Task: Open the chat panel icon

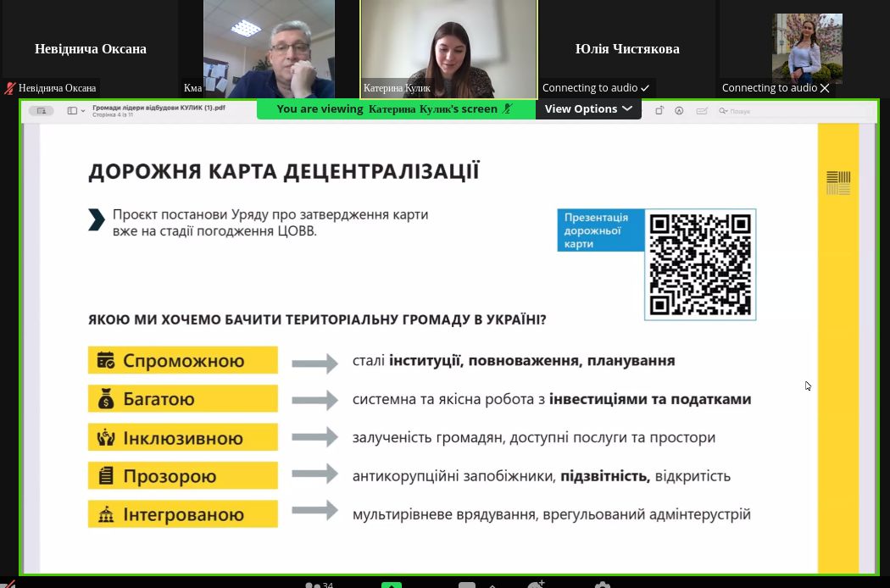Action: point(466,585)
